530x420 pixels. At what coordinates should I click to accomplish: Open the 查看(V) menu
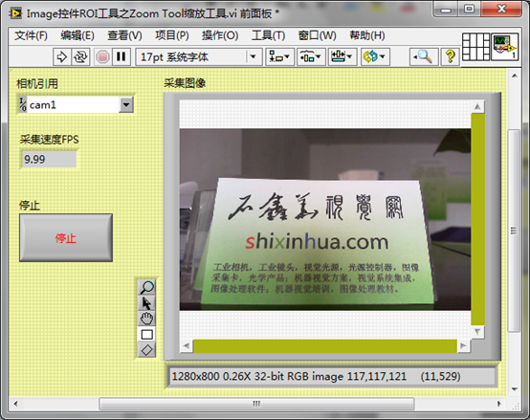pyautogui.click(x=124, y=35)
